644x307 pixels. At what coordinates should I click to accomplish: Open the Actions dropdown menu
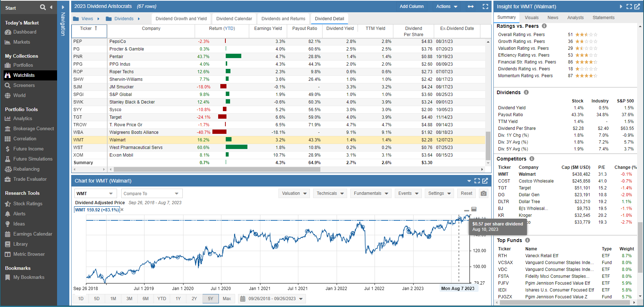tap(447, 6)
